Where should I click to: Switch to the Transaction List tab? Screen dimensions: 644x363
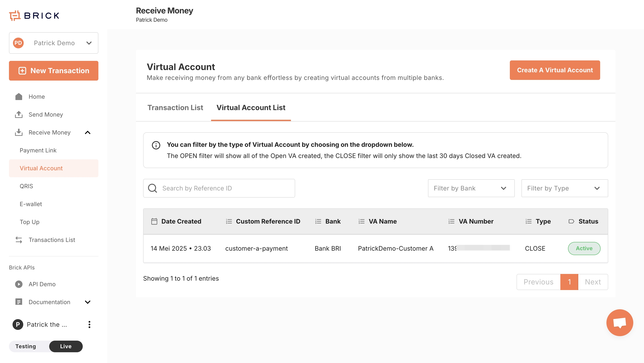175,108
